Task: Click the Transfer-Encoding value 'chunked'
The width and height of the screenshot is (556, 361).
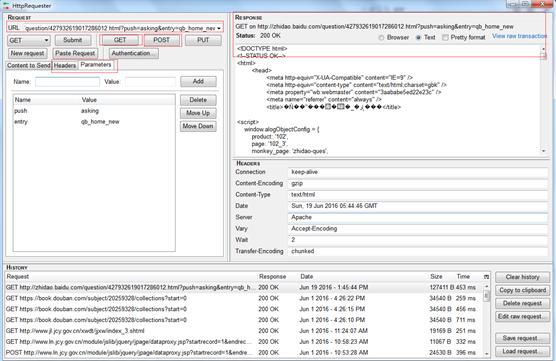Action: (x=418, y=251)
